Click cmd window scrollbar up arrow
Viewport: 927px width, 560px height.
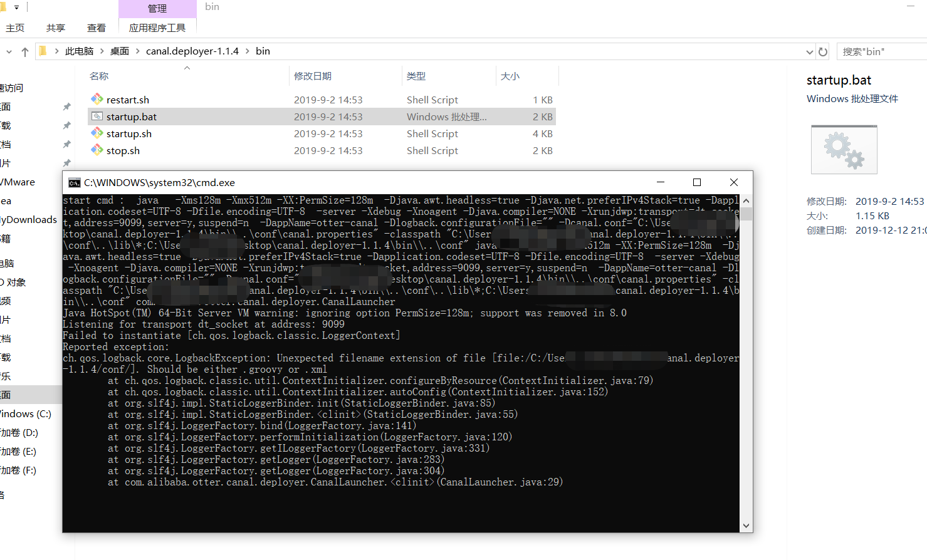coord(746,201)
